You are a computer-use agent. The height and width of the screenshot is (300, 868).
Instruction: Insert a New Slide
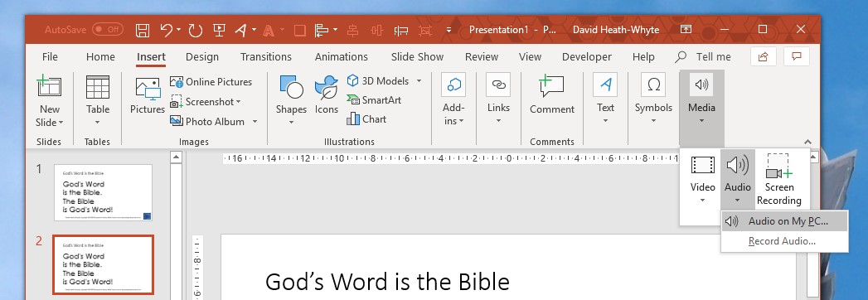point(49,89)
